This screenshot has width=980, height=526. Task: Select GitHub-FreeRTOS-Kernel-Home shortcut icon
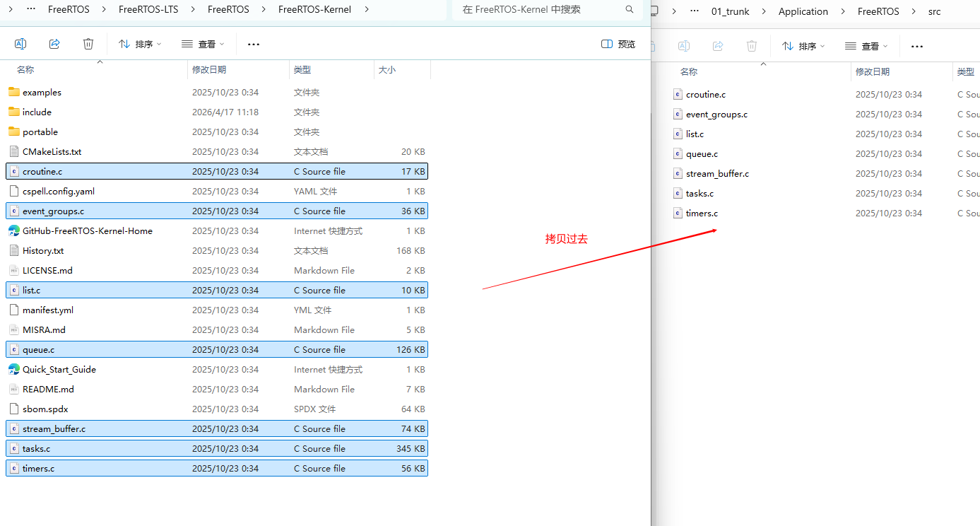click(14, 230)
